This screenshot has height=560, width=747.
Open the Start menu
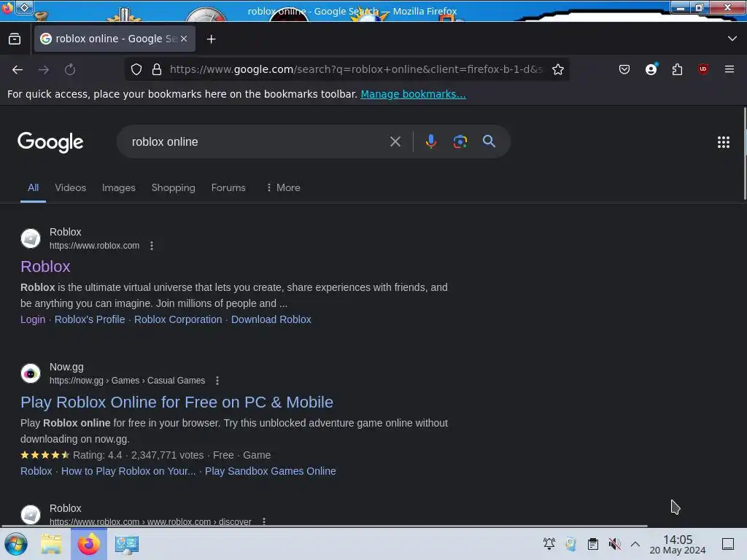click(x=16, y=544)
